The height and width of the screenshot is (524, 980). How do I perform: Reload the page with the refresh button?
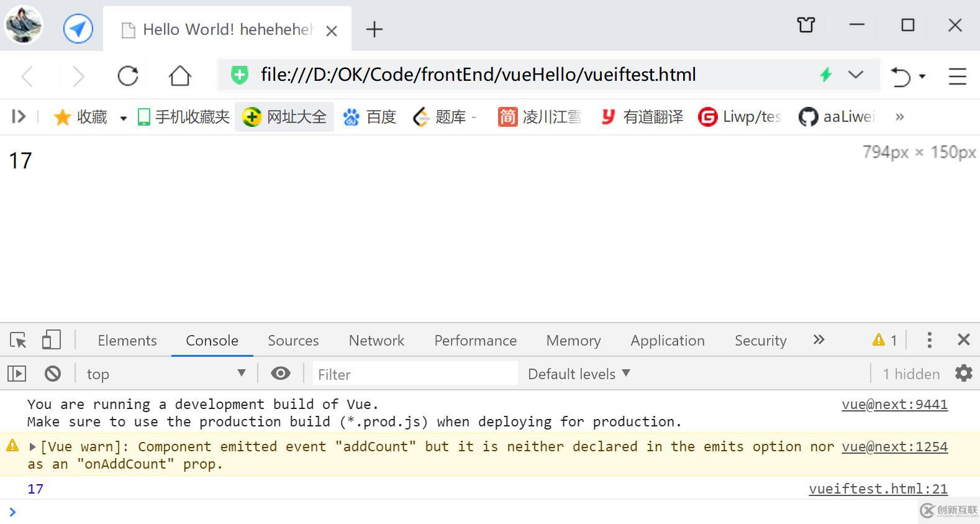(x=128, y=76)
